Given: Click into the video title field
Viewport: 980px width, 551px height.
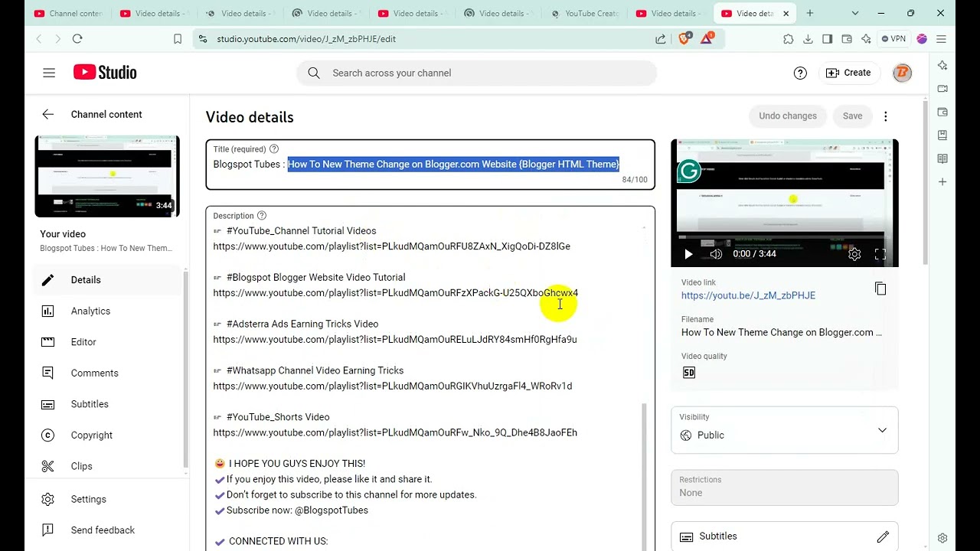Looking at the screenshot, I should (x=430, y=165).
